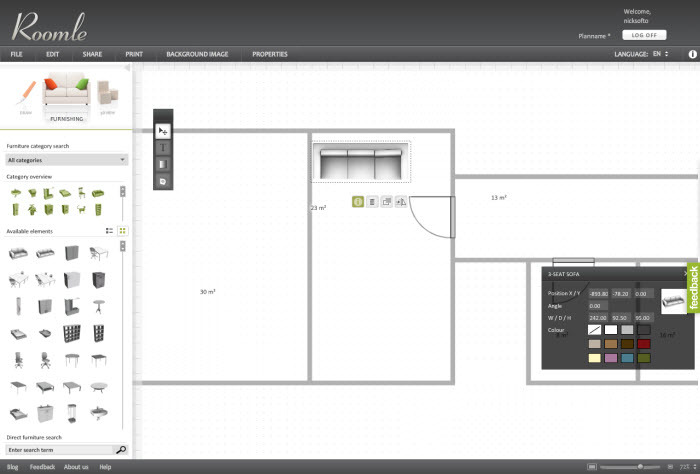
Task: Click the green info icon below the sofa
Action: coord(358,202)
